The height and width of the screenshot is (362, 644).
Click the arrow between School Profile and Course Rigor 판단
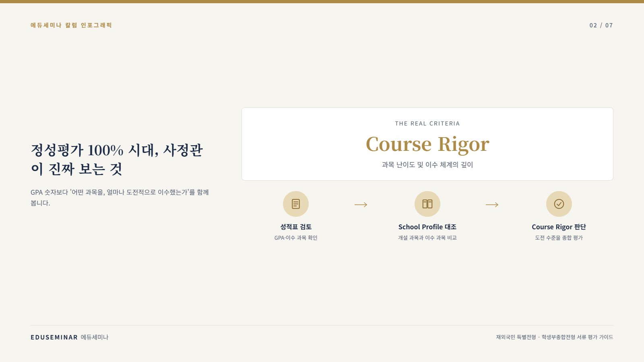pos(492,205)
